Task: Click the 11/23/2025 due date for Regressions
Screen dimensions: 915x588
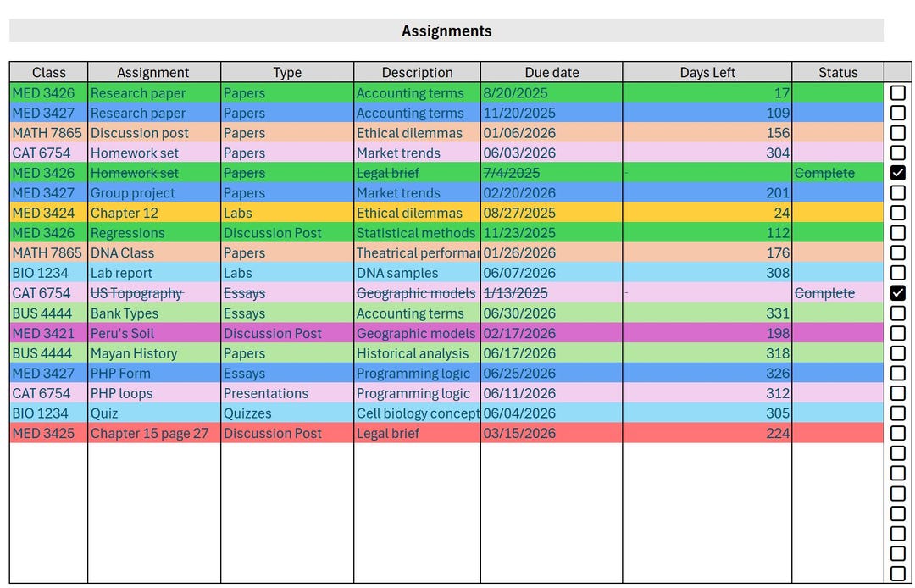Action: (x=508, y=233)
